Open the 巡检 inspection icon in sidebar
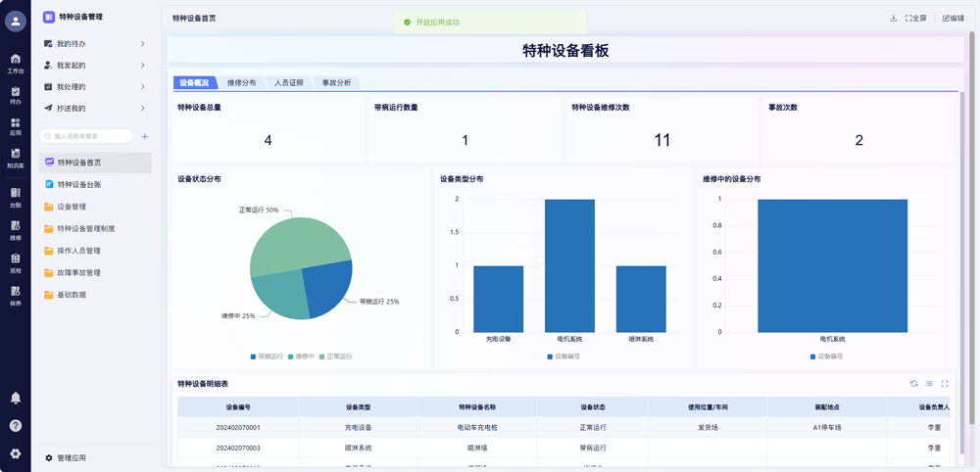 click(15, 264)
